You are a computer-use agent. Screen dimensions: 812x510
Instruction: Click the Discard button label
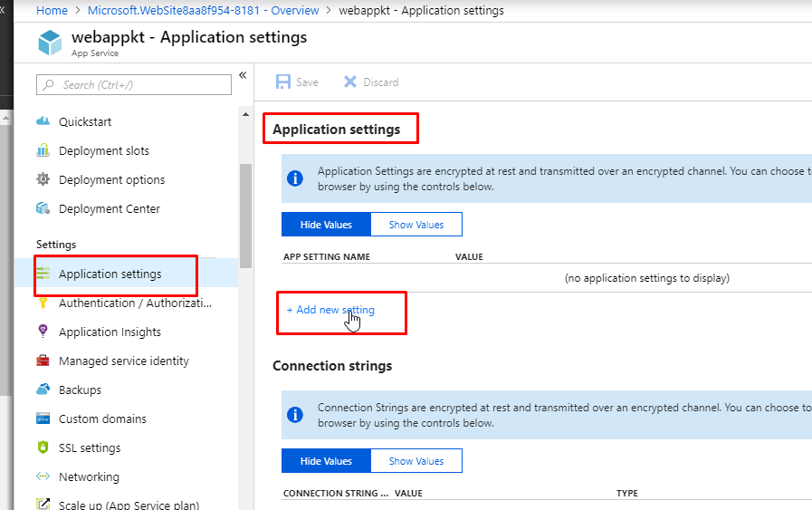tap(380, 82)
